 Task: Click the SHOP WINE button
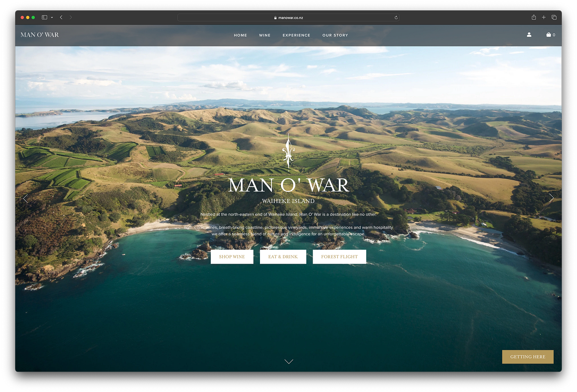tap(232, 257)
